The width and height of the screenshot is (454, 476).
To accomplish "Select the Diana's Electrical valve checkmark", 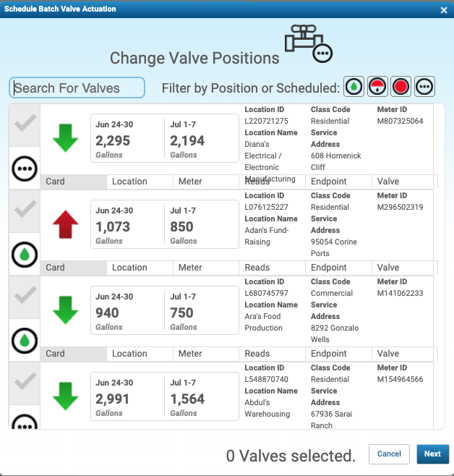I will [25, 124].
